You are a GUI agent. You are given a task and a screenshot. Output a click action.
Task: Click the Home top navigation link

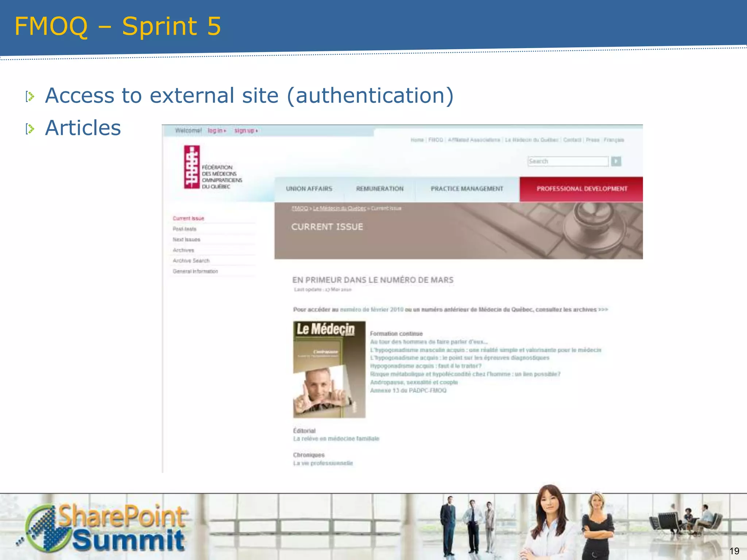pyautogui.click(x=417, y=140)
